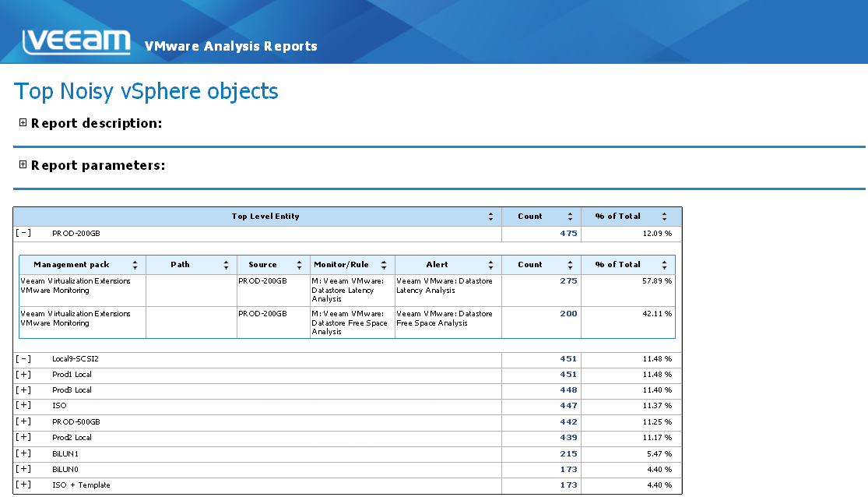Click the Veeam logo in the header
The height and width of the screenshot is (497, 868).
click(x=76, y=42)
